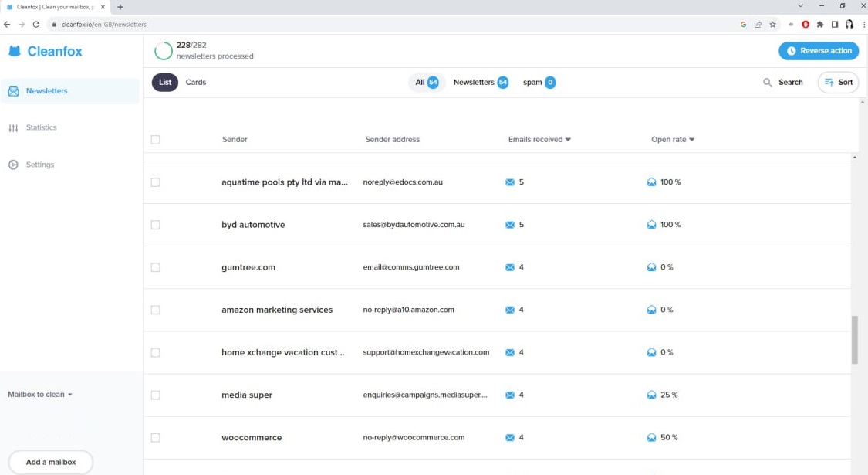Click the share page icon in address bar
Screen dimensions: 868x475
tap(758, 25)
